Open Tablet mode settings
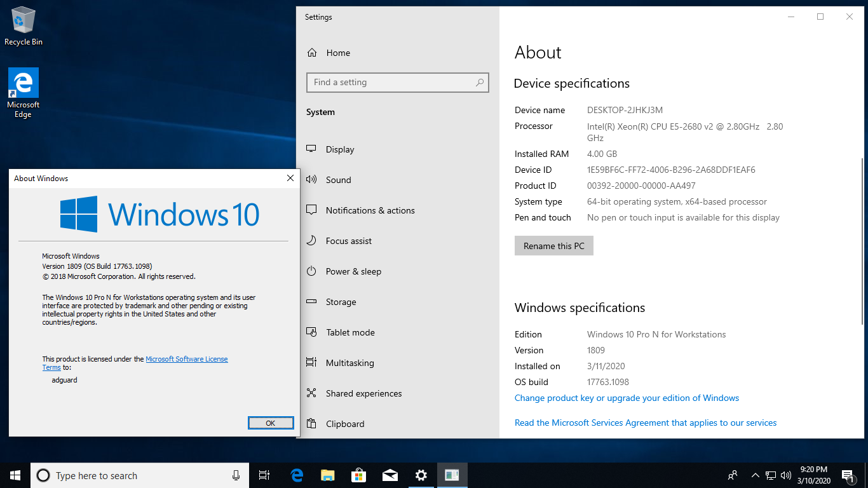This screenshot has height=488, width=868. point(398,332)
